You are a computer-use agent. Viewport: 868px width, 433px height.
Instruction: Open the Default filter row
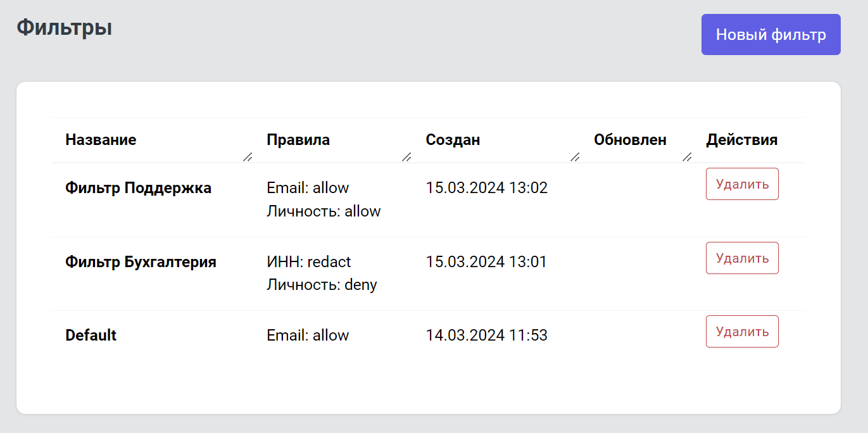(x=91, y=336)
